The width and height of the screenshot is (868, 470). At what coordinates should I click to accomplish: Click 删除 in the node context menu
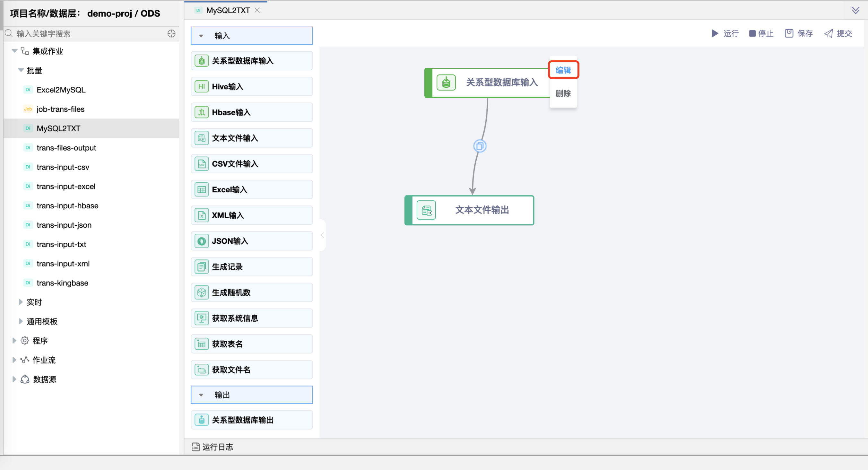(x=563, y=93)
